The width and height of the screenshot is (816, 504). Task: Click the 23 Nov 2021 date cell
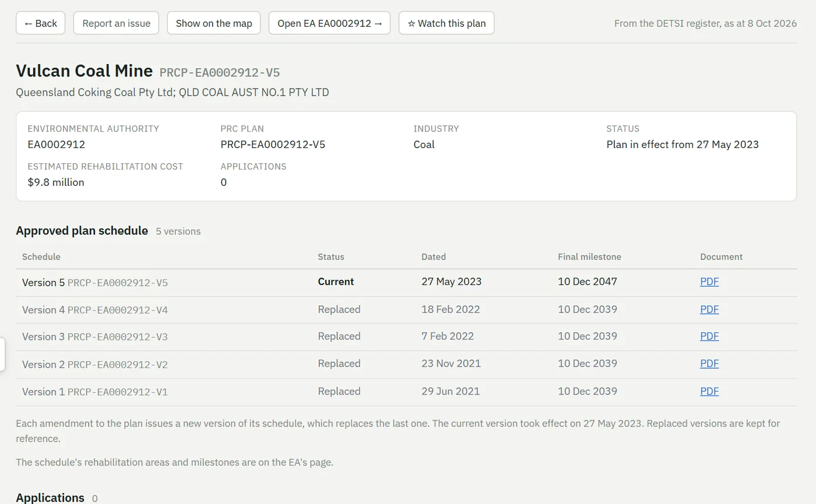(451, 364)
